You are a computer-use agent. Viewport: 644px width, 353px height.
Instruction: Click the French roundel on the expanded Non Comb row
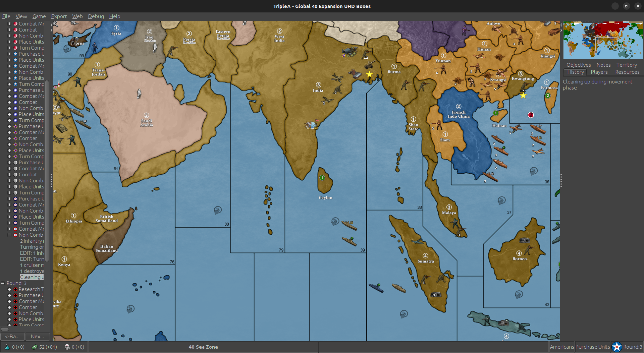point(15,235)
